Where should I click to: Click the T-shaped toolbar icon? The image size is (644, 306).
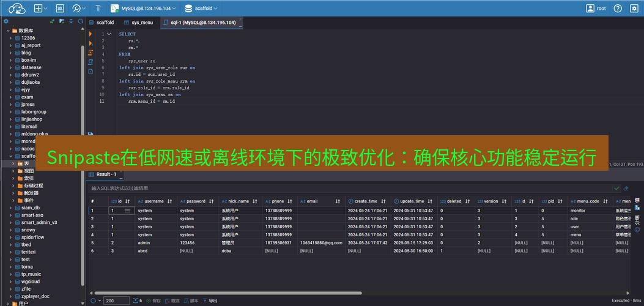pyautogui.click(x=98, y=8)
